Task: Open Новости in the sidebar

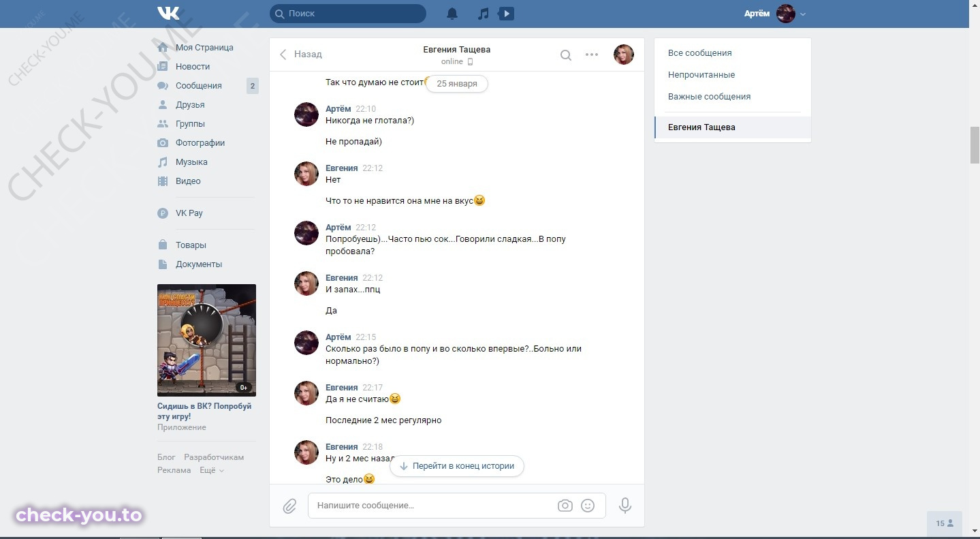Action: pyautogui.click(x=193, y=67)
